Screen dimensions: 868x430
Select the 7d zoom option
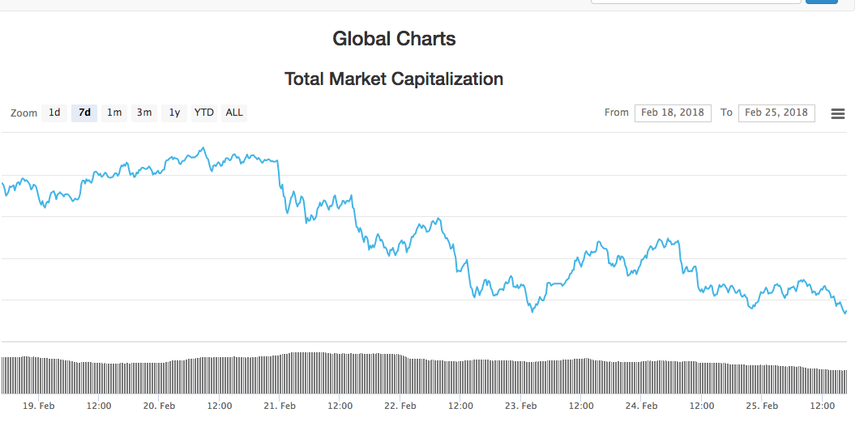pos(84,113)
